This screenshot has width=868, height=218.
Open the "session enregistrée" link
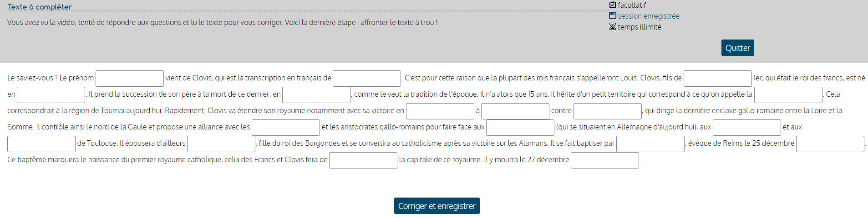pos(648,16)
